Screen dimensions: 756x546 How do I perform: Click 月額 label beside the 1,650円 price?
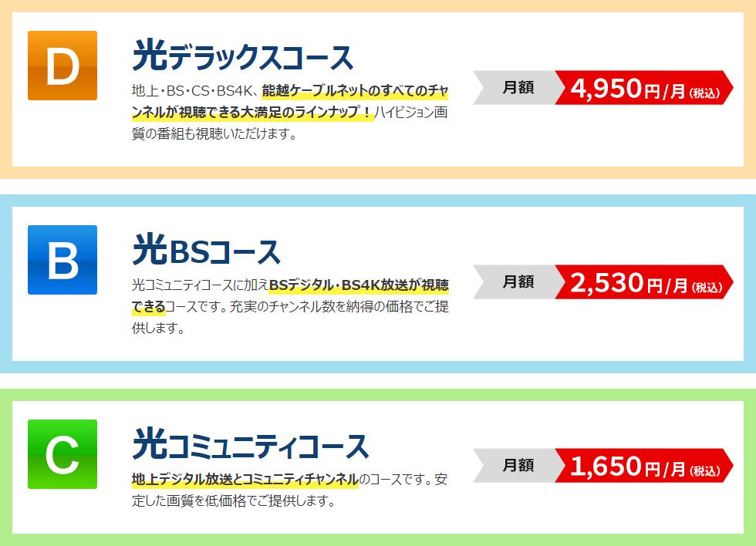coord(518,466)
